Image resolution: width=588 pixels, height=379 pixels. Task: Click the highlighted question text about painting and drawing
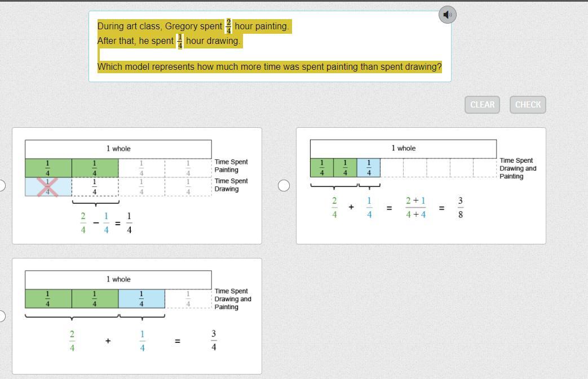[x=269, y=66]
